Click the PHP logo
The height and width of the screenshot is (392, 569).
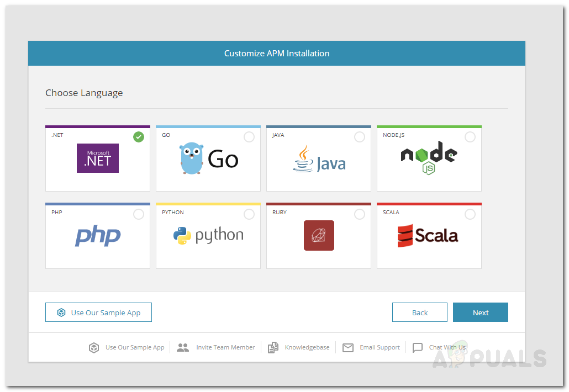[x=98, y=236]
